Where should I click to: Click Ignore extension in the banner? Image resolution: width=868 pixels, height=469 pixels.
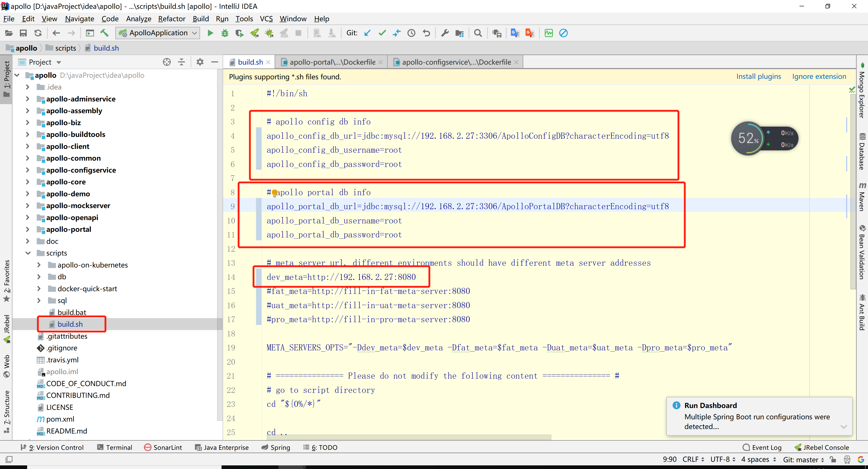click(x=819, y=76)
